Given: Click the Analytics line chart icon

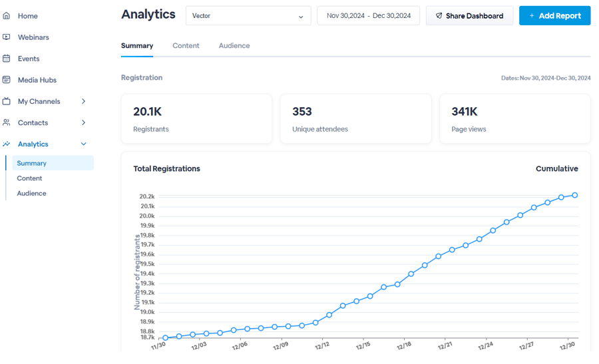Looking at the screenshot, I should [7, 144].
